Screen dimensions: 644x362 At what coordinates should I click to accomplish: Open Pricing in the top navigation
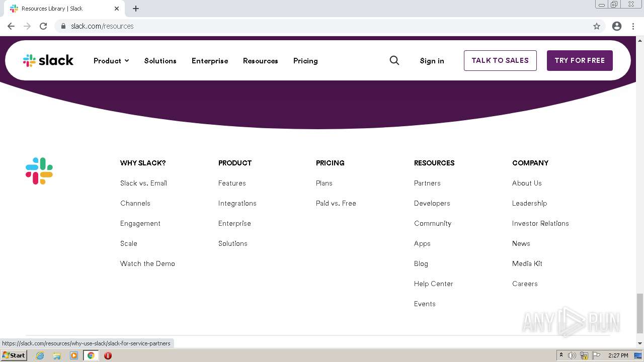click(305, 61)
